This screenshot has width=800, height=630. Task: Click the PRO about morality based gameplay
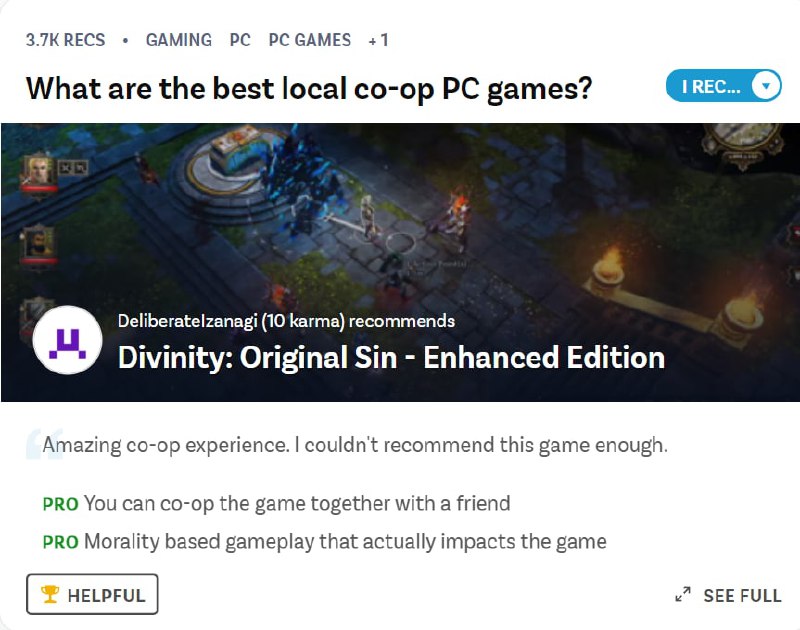(x=324, y=541)
